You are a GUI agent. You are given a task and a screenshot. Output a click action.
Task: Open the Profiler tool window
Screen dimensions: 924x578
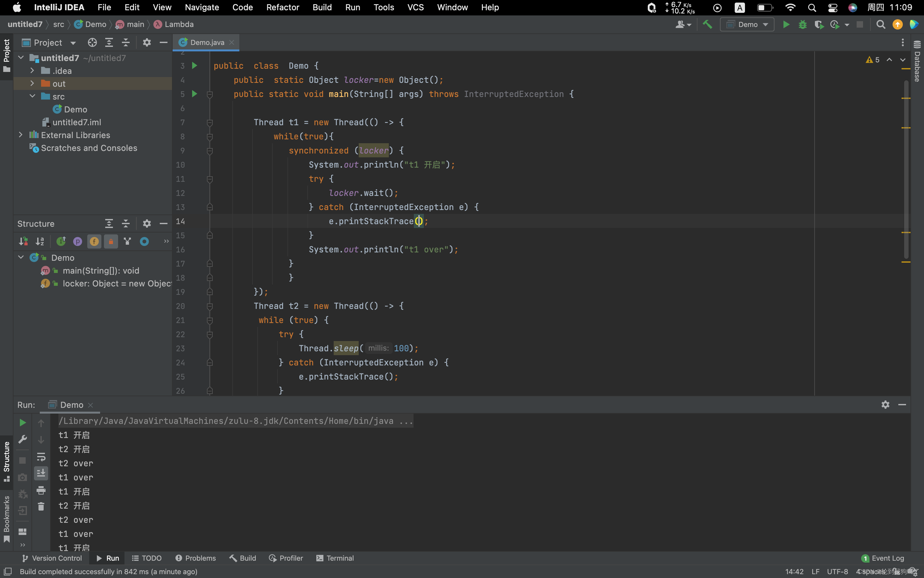pos(286,558)
